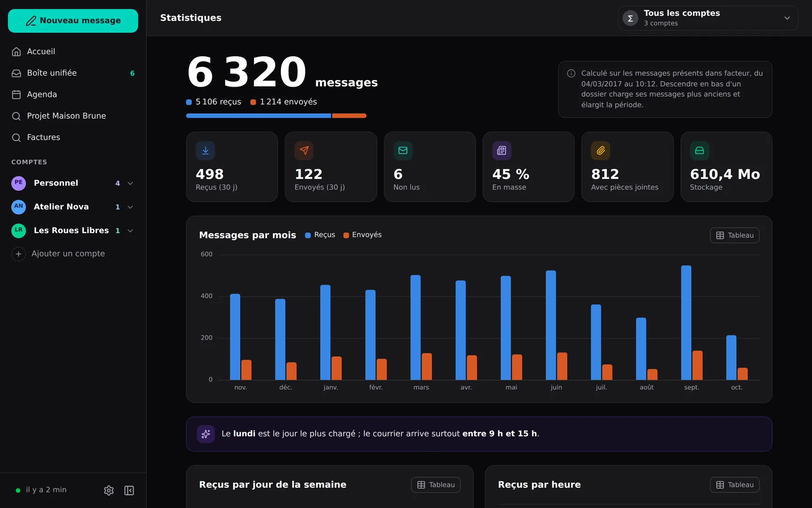
Task: Open the settings gear in sidebar footer
Action: coord(109,490)
